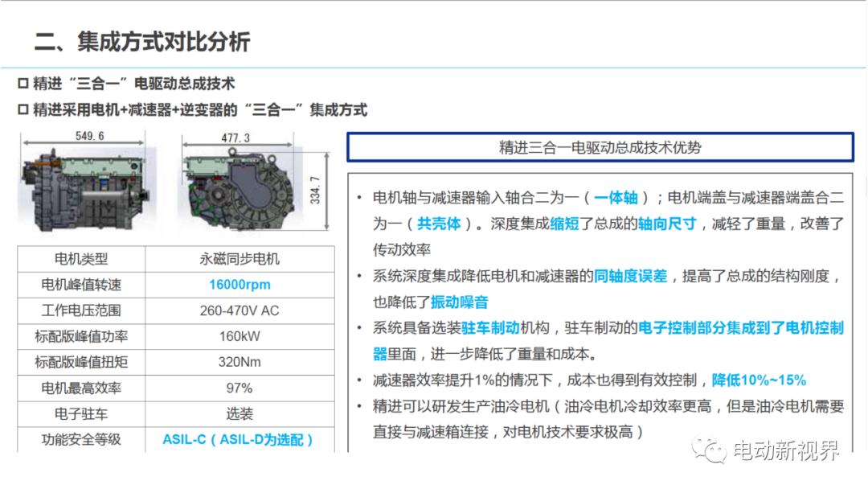Click the table cell 标配版峰值功率

pyautogui.click(x=81, y=336)
